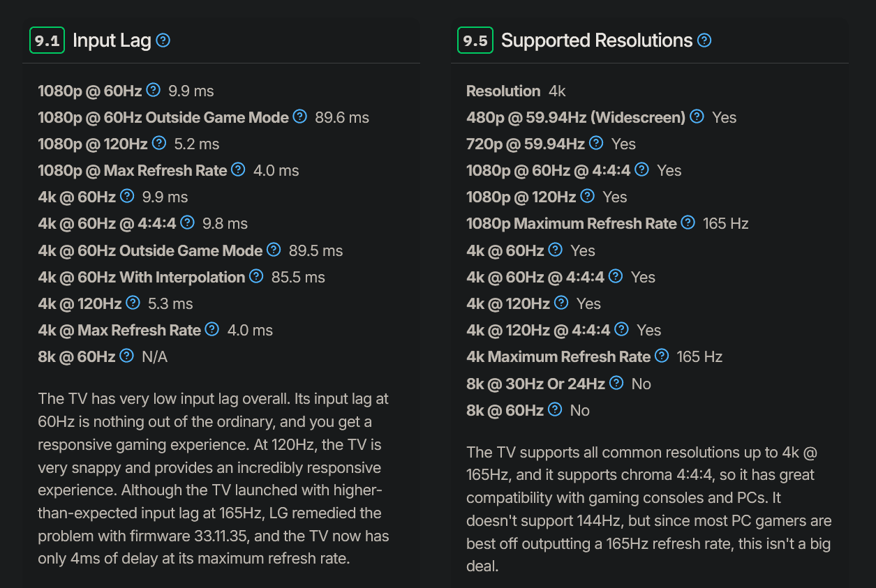Viewport: 876px width, 588px height.
Task: Click the Input Lag section heading
Action: [x=112, y=40]
